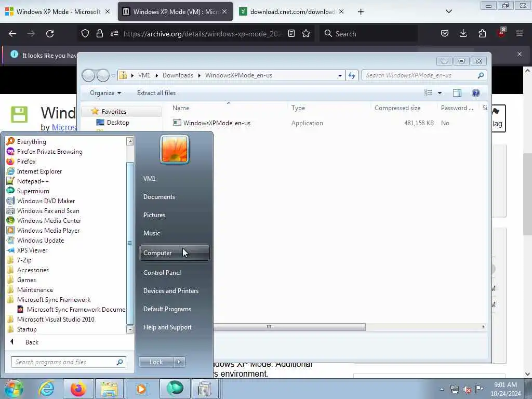Open Firefox from the Start menu list
This screenshot has width=532, height=399.
tap(26, 162)
